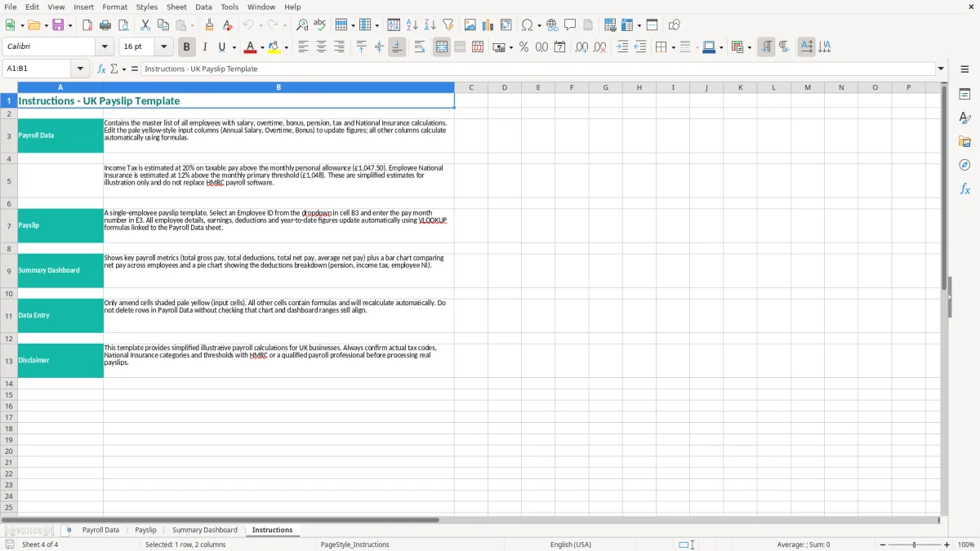The width and height of the screenshot is (980, 551).
Task: Open language setting 'English (USA)' in status bar
Action: pos(571,544)
